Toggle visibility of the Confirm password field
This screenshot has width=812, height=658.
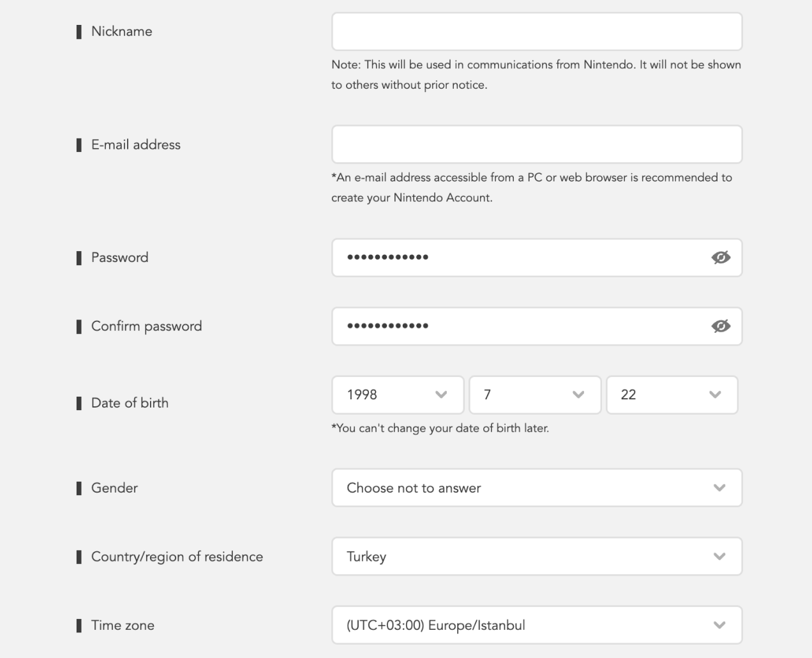click(x=720, y=326)
